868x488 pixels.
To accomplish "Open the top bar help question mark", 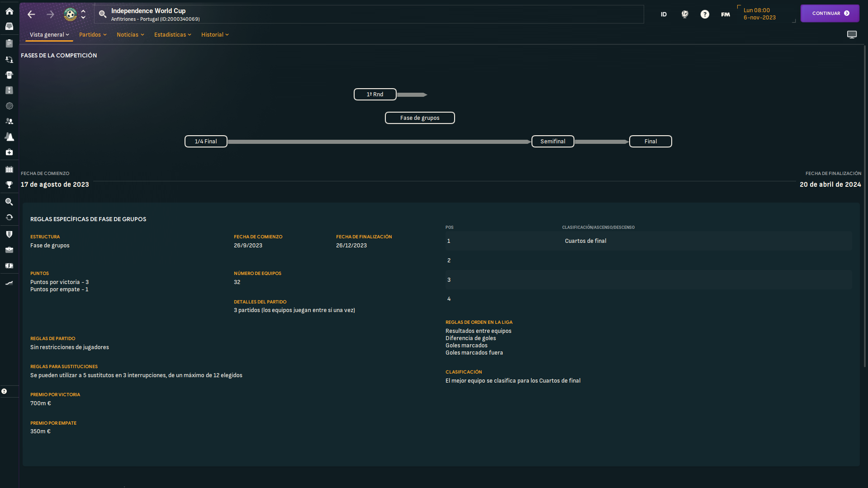I will 705,14.
